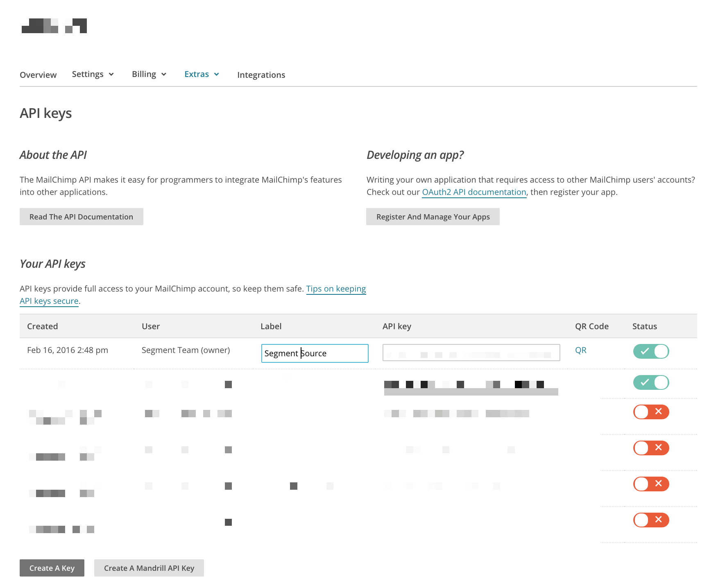Enable the fourth row's status toggle
This screenshot has height=588, width=725.
pos(651,448)
